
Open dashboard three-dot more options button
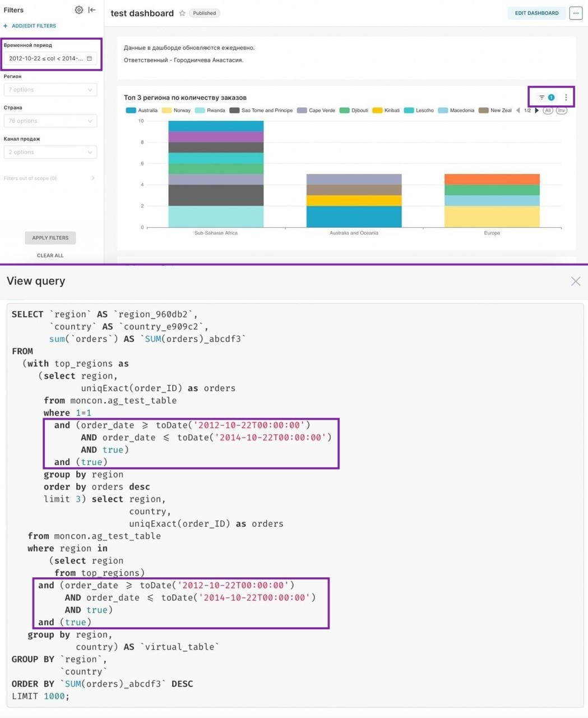(576, 13)
